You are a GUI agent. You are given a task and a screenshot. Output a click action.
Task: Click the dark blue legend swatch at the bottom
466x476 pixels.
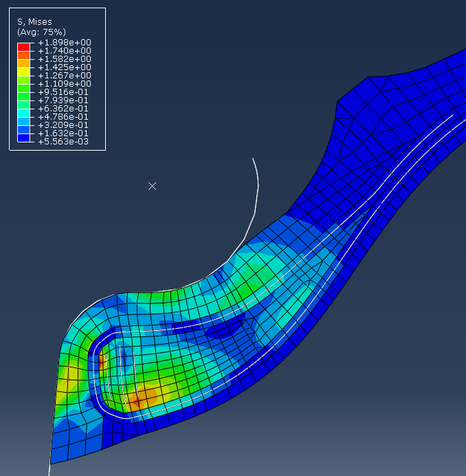23,138
